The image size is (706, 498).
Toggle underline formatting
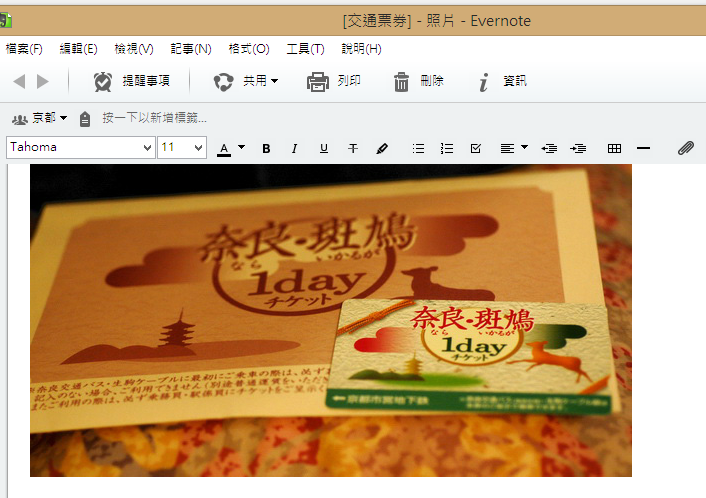click(x=324, y=149)
